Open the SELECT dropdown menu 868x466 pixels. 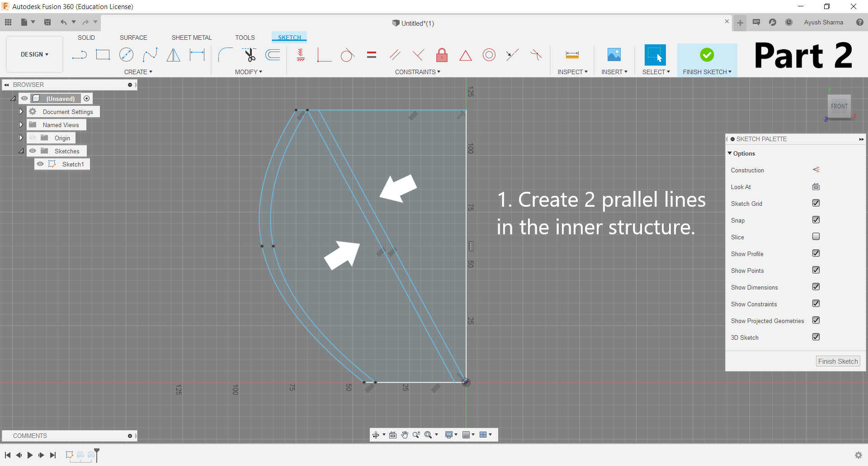click(x=656, y=72)
